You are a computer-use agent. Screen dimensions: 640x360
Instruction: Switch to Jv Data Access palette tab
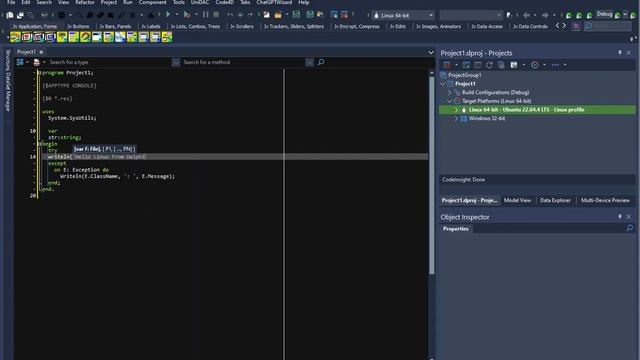(487, 26)
